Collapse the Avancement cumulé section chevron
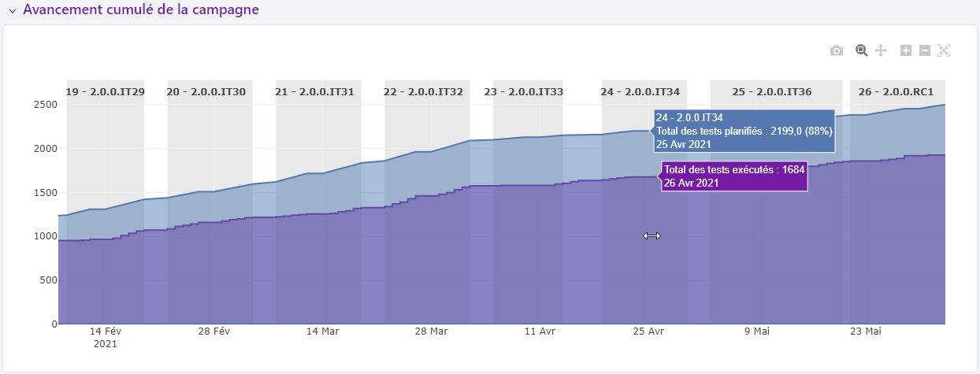Screen dimensions: 980x374 click(13, 11)
